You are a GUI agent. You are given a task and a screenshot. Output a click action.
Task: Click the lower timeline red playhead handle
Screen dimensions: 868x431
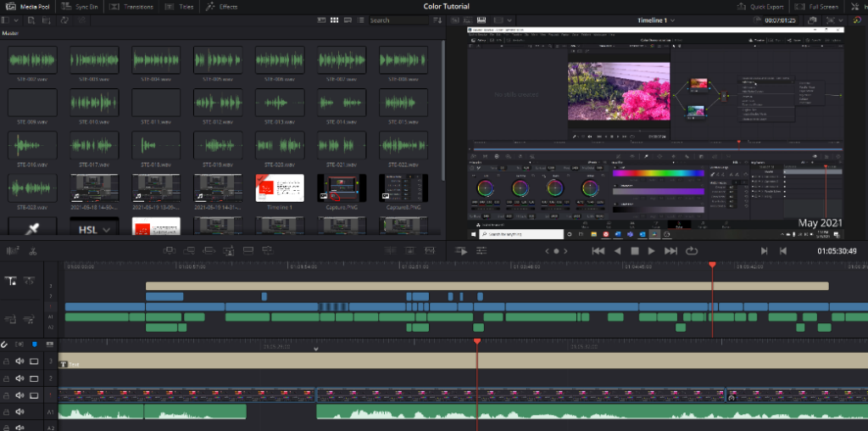(476, 341)
